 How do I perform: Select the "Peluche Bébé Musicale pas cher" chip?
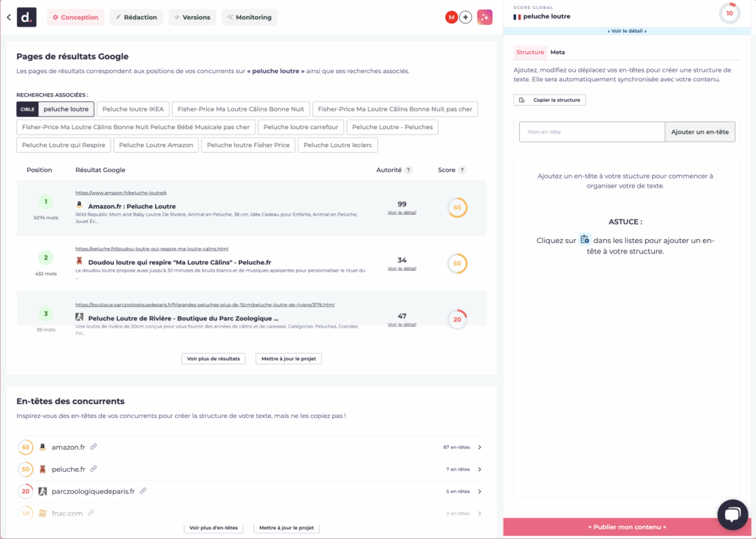point(136,127)
